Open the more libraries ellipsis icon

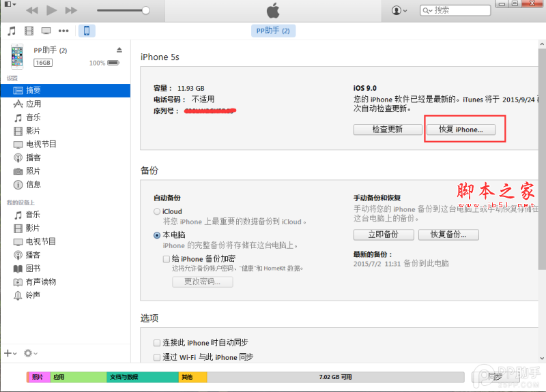(63, 31)
